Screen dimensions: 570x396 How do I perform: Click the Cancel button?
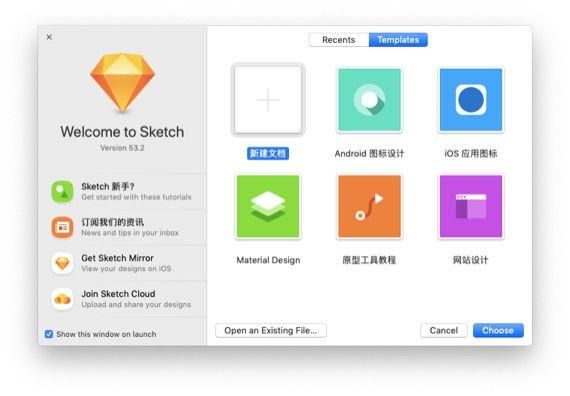(x=443, y=331)
